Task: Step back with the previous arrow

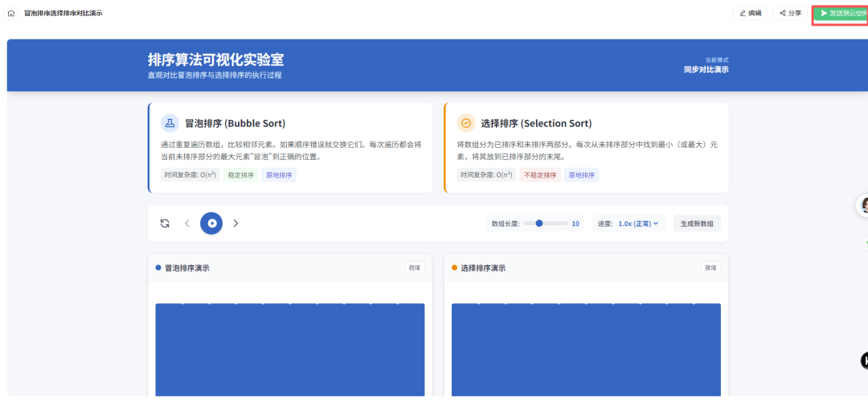Action: tap(187, 224)
